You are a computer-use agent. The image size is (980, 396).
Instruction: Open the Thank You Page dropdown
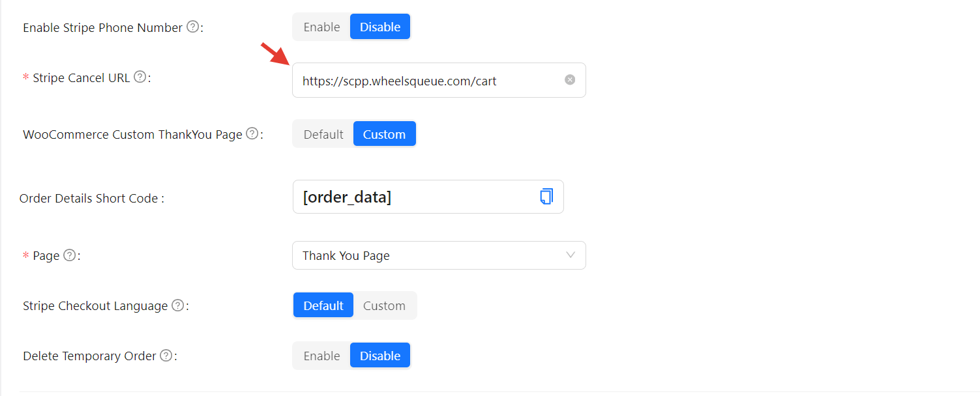click(x=430, y=255)
